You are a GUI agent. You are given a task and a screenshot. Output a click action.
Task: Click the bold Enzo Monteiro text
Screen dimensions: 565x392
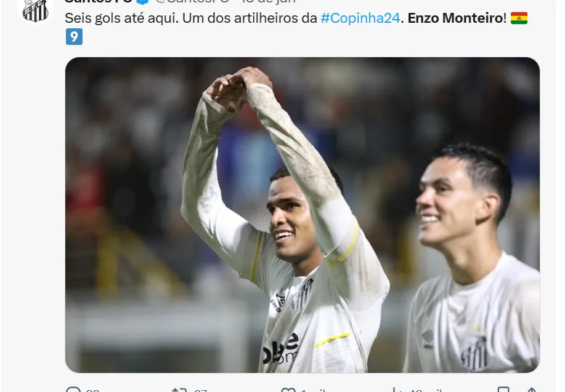click(x=455, y=18)
